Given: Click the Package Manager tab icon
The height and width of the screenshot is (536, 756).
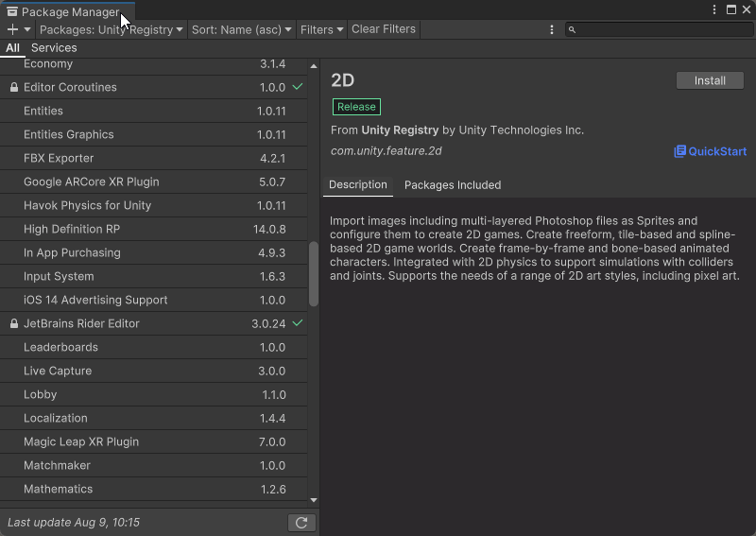Looking at the screenshot, I should coord(12,11).
